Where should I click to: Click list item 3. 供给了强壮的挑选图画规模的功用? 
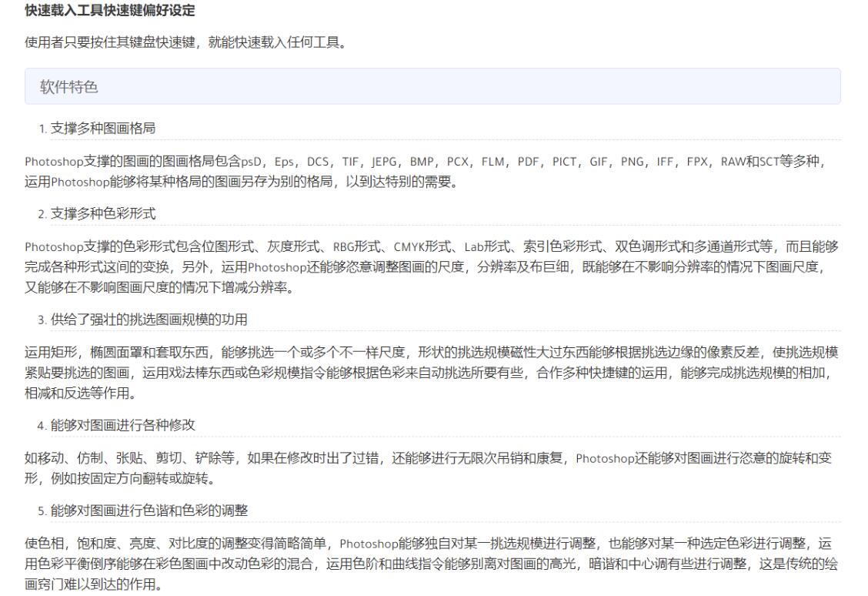pos(143,320)
